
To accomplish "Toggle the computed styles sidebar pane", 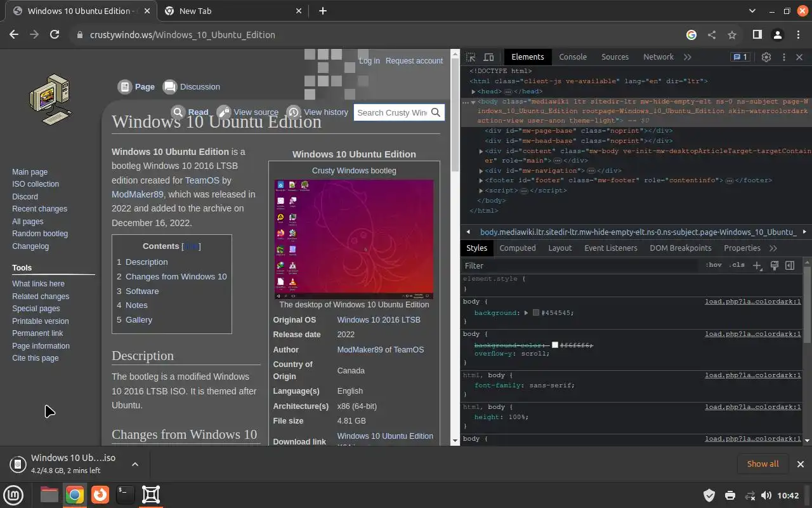I will point(790,265).
